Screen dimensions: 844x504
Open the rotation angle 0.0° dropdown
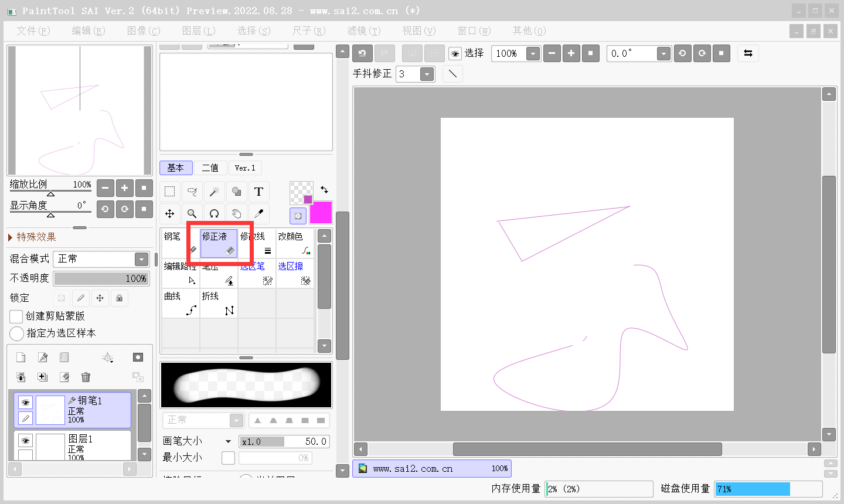click(x=663, y=54)
